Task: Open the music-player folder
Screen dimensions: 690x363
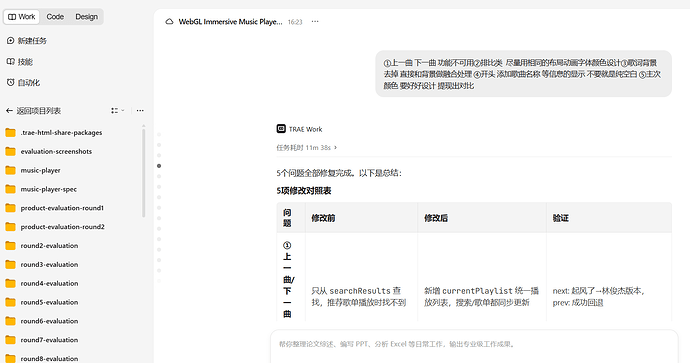Action: (33, 170)
